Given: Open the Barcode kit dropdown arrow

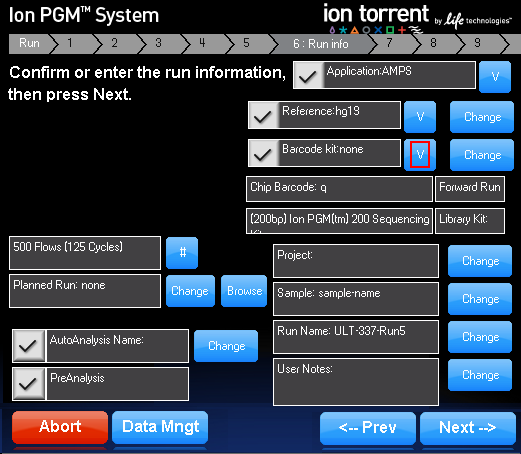Looking at the screenshot, I should pyautogui.click(x=420, y=155).
